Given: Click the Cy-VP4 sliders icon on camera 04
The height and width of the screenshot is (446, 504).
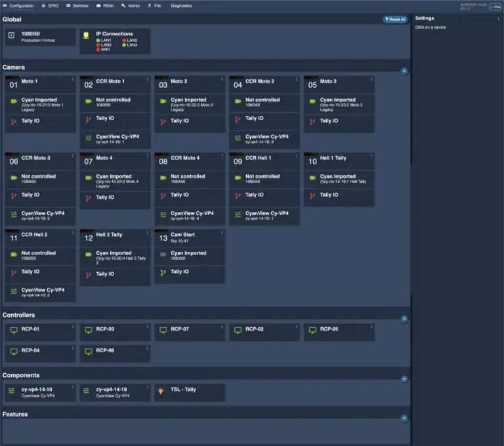Looking at the screenshot, I should [x=237, y=138].
